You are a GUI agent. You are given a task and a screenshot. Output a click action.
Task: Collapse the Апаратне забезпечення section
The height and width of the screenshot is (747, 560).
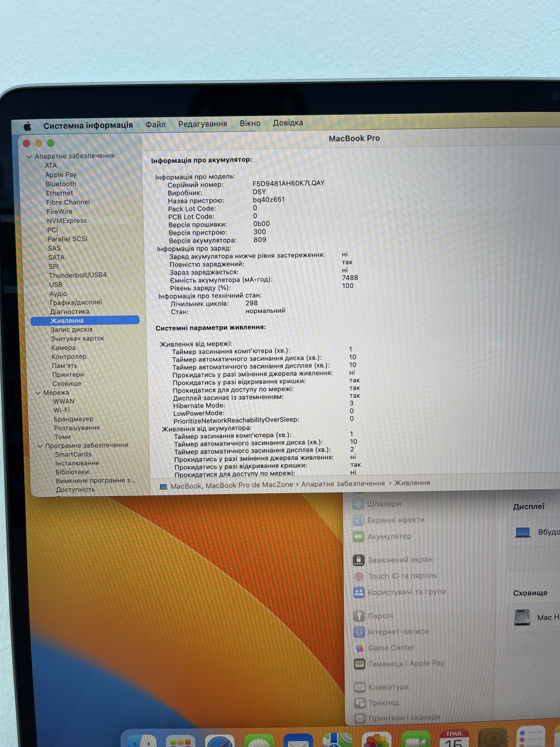pos(29,157)
